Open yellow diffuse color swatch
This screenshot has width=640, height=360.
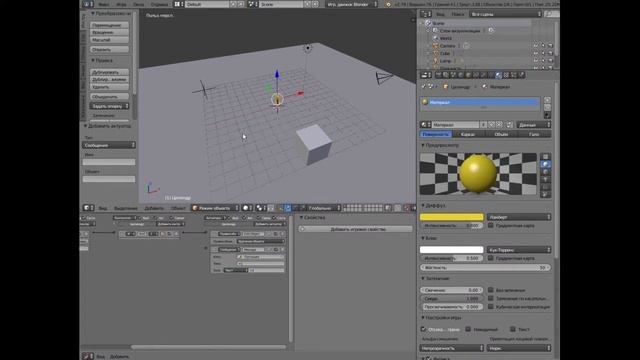coord(451,217)
